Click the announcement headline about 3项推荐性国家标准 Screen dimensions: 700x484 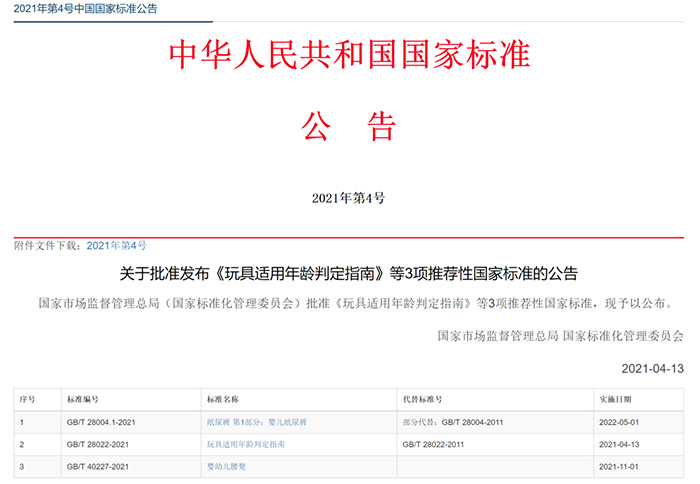[x=349, y=272]
